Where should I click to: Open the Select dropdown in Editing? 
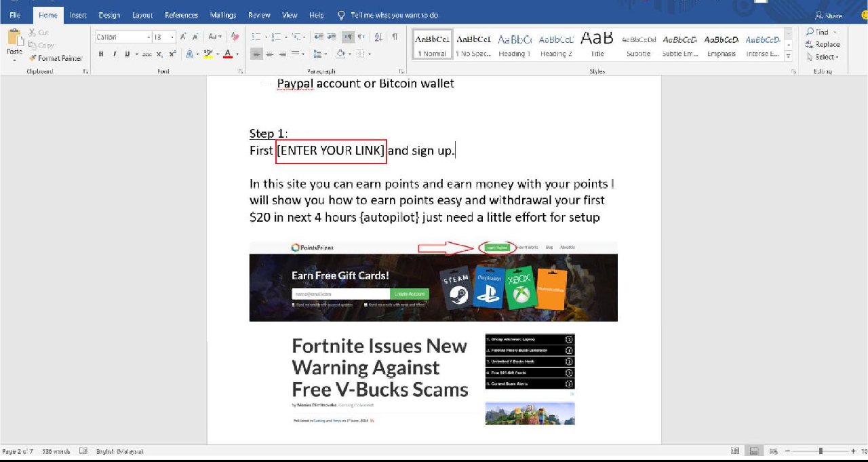[x=822, y=57]
